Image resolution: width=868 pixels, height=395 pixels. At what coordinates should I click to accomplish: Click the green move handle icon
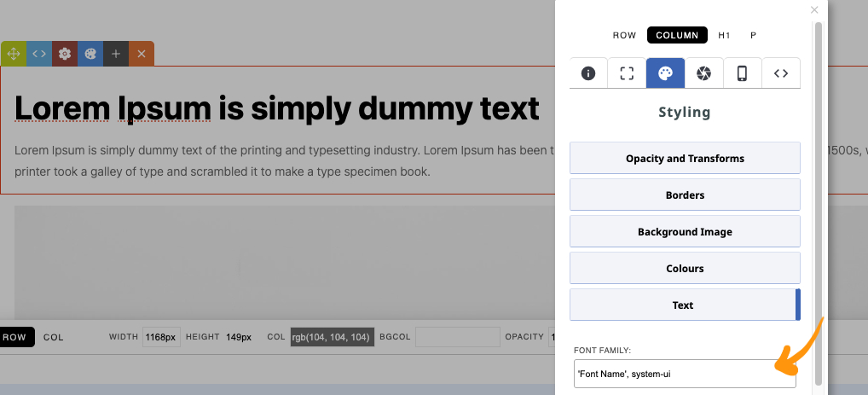tap(14, 54)
